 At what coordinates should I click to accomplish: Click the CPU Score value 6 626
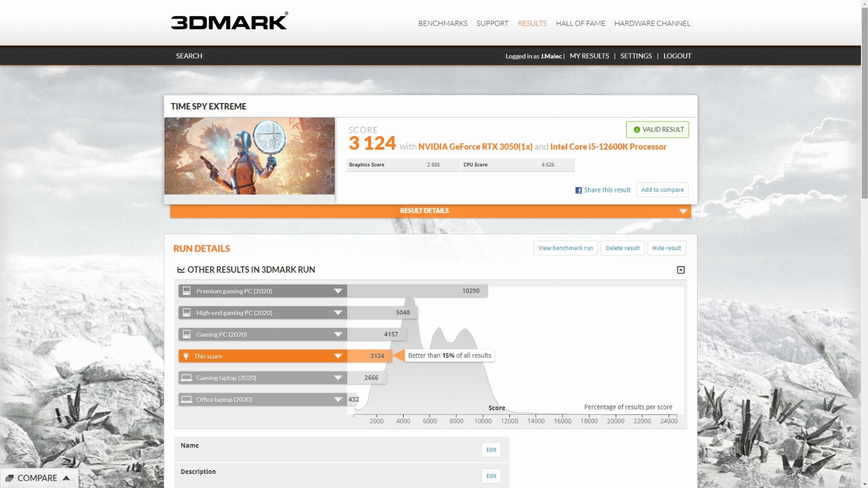[548, 165]
